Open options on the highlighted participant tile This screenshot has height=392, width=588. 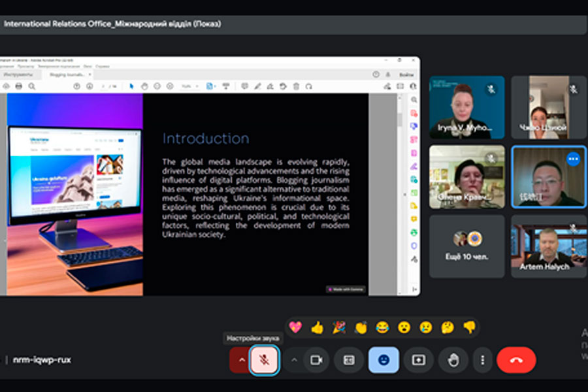(x=573, y=159)
